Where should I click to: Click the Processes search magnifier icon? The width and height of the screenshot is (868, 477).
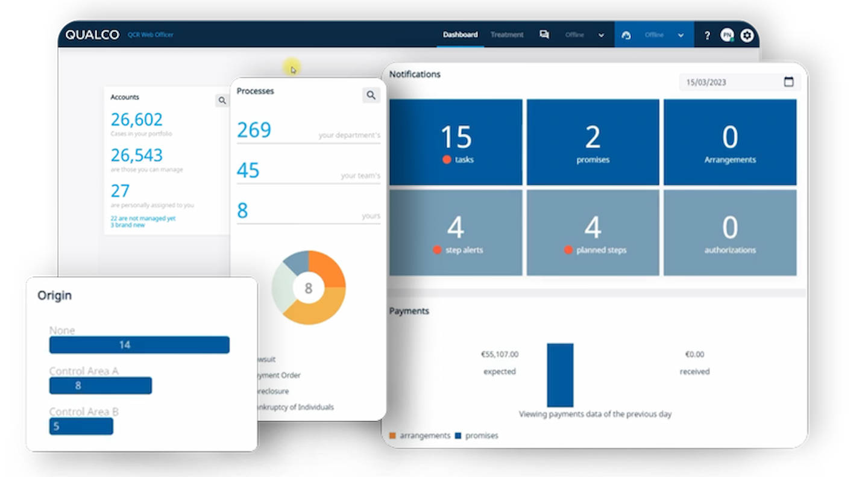[x=371, y=95]
